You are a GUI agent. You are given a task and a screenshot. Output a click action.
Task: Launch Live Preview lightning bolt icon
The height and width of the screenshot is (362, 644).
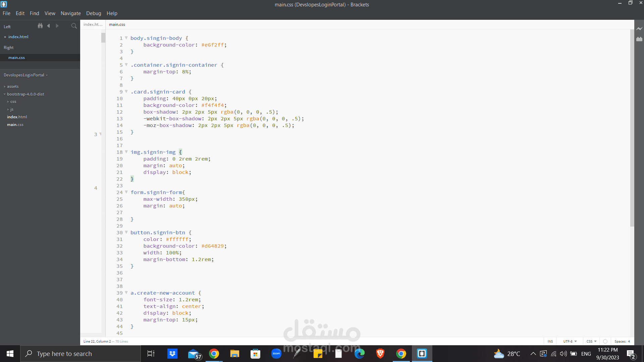point(639,29)
